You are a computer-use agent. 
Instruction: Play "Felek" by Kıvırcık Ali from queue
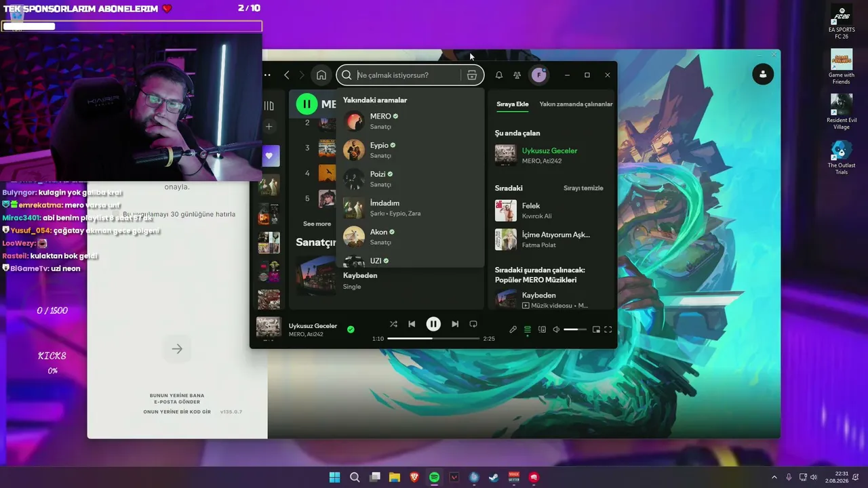[552, 211]
